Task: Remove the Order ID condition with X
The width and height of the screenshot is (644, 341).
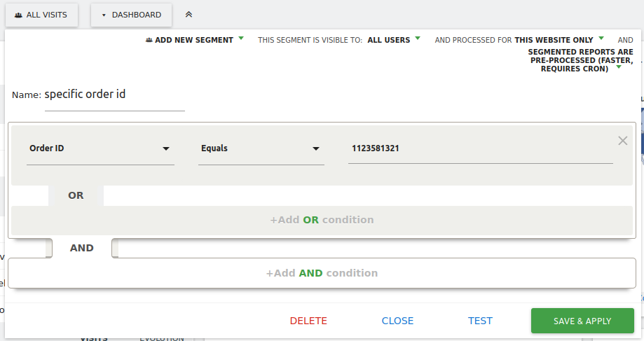Action: [622, 141]
